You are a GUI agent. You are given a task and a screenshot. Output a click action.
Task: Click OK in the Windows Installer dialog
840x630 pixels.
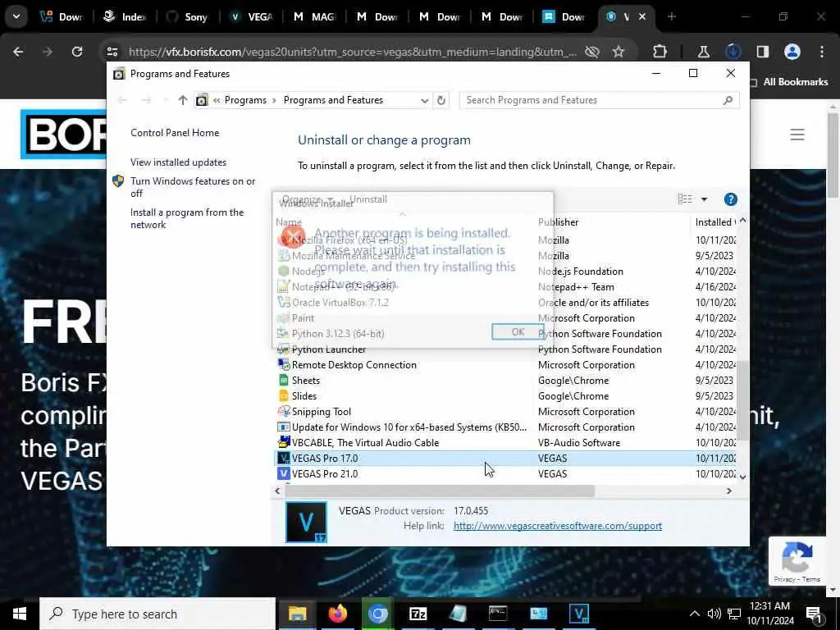[518, 331]
